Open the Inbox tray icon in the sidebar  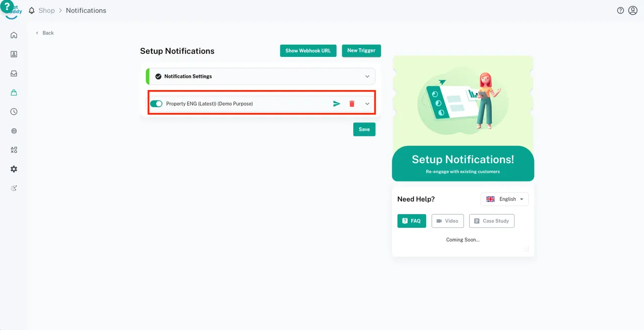click(x=14, y=73)
